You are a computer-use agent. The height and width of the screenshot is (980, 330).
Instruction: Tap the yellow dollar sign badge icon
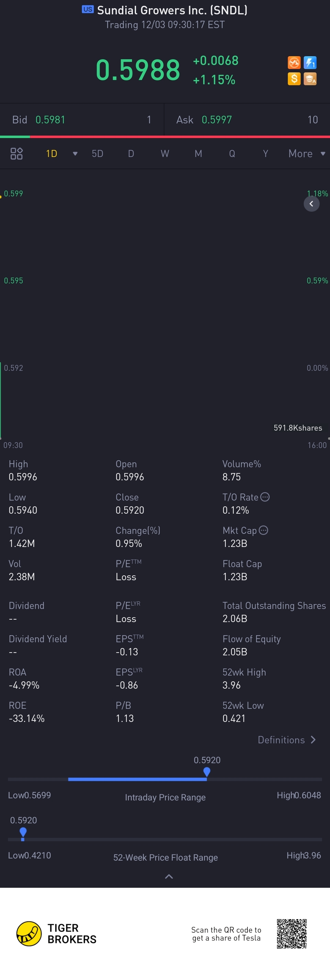coord(294,79)
